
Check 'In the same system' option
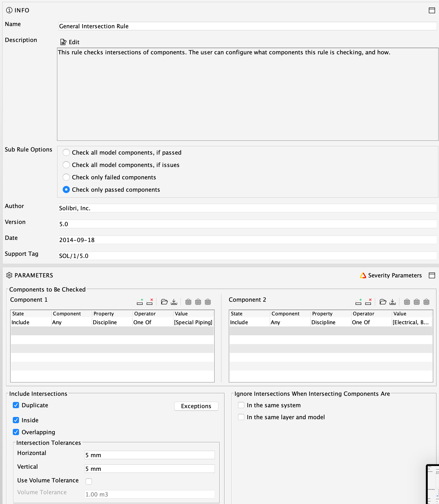point(241,405)
